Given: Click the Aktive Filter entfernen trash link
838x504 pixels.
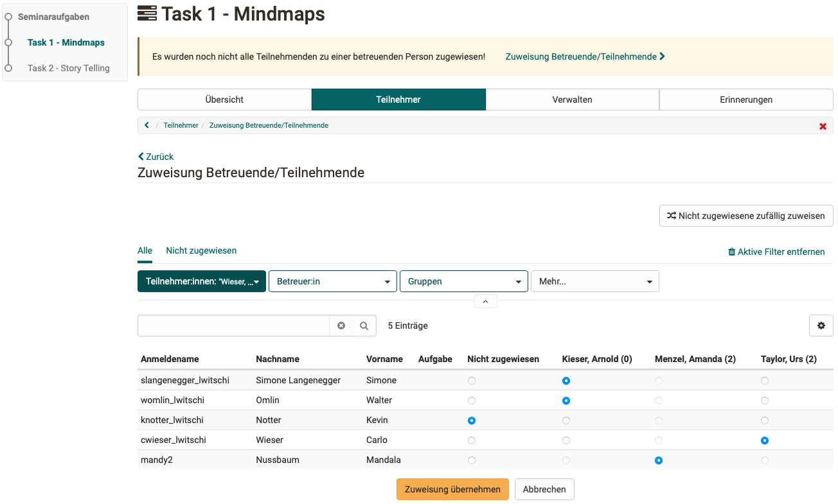Looking at the screenshot, I should click(x=776, y=252).
